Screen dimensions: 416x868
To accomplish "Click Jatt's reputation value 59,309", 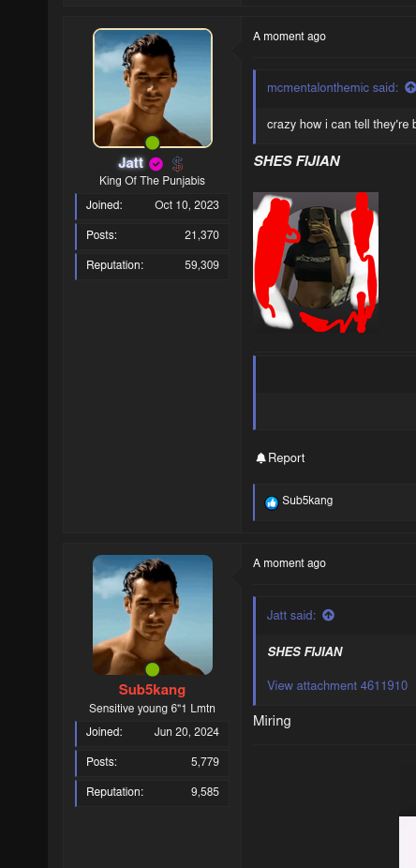I will 202,265.
